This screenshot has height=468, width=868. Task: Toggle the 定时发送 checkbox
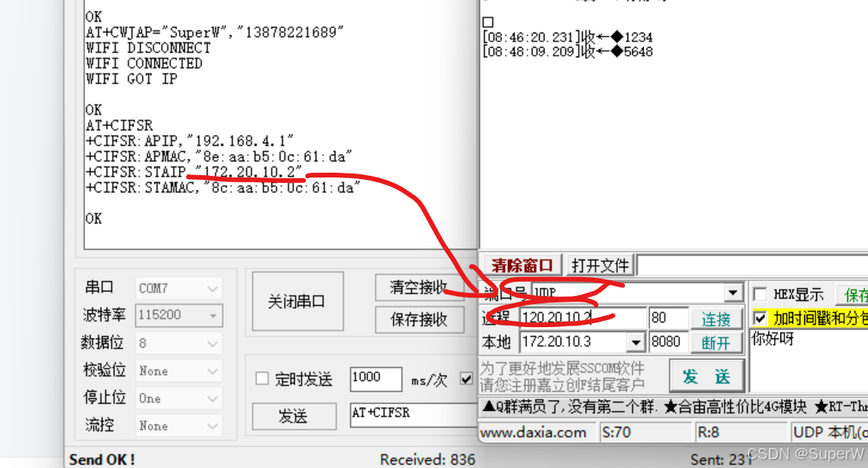pos(262,378)
